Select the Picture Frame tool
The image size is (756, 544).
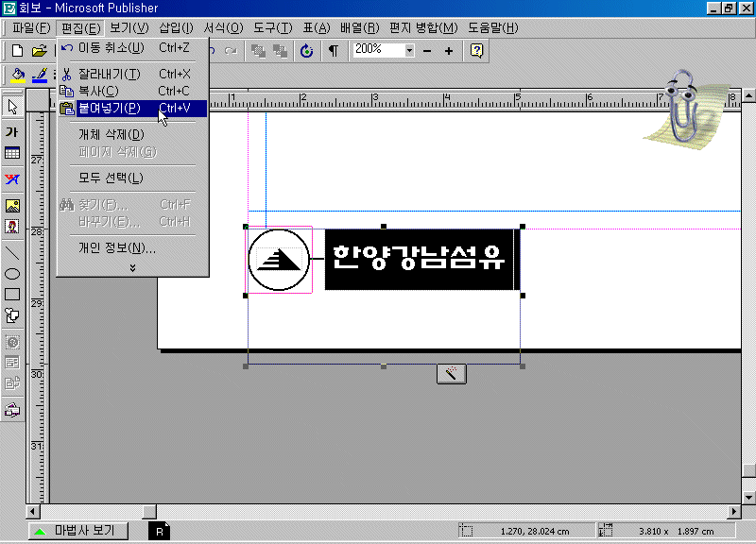[x=12, y=206]
